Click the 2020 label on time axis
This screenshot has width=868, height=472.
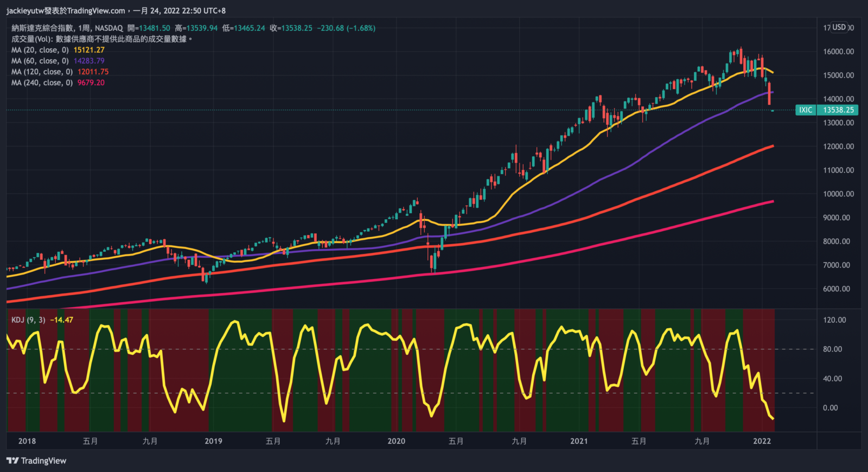pyautogui.click(x=396, y=441)
